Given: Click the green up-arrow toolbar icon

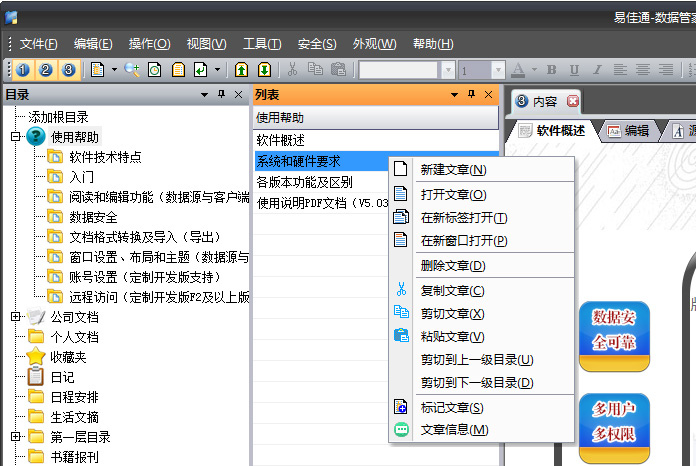Looking at the screenshot, I should tap(241, 70).
